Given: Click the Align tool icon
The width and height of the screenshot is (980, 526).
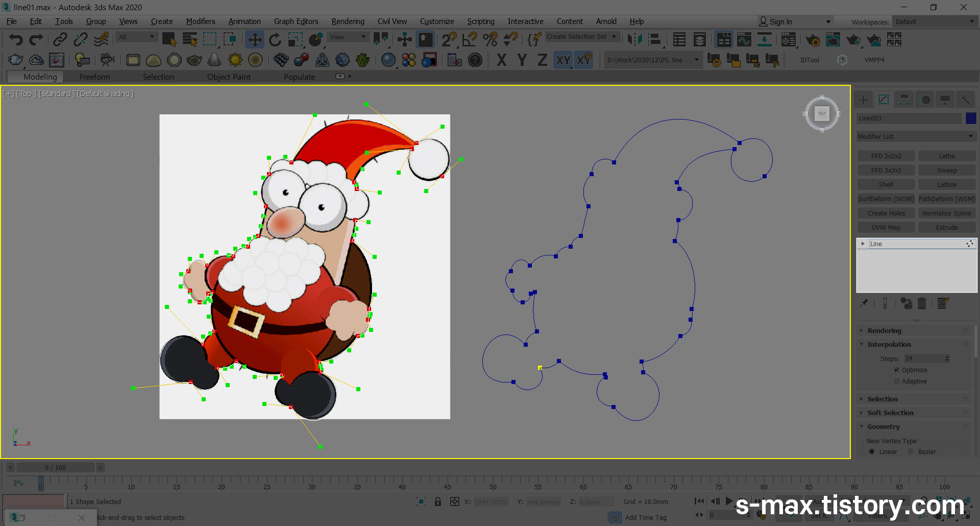Looking at the screenshot, I should [655, 39].
